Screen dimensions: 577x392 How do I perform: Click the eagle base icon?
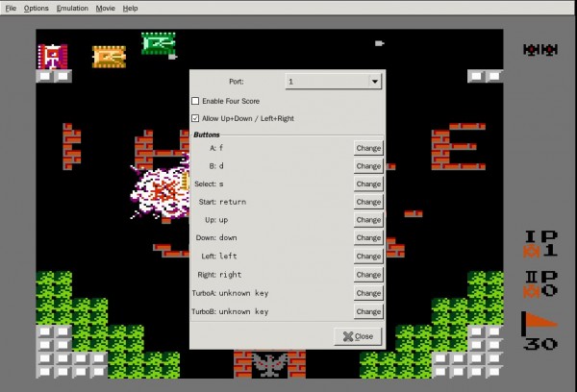[270, 364]
